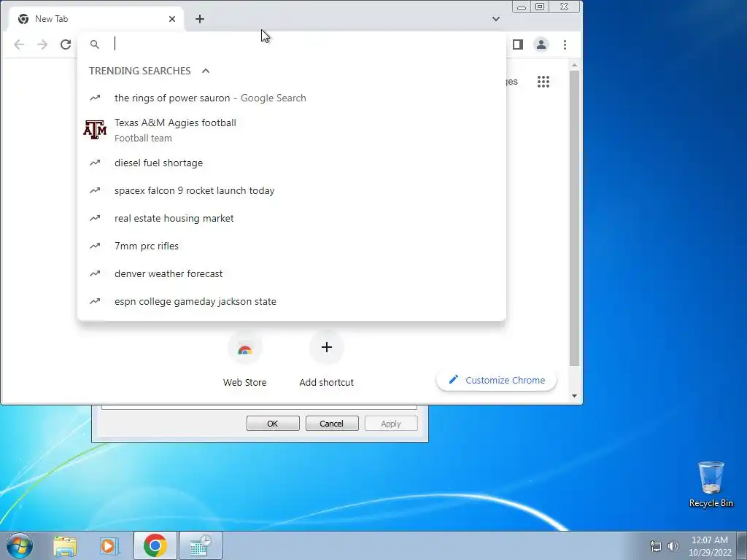The width and height of the screenshot is (747, 560).
Task: Choose 'diesel fuel shortage' suggestion
Action: 292,163
